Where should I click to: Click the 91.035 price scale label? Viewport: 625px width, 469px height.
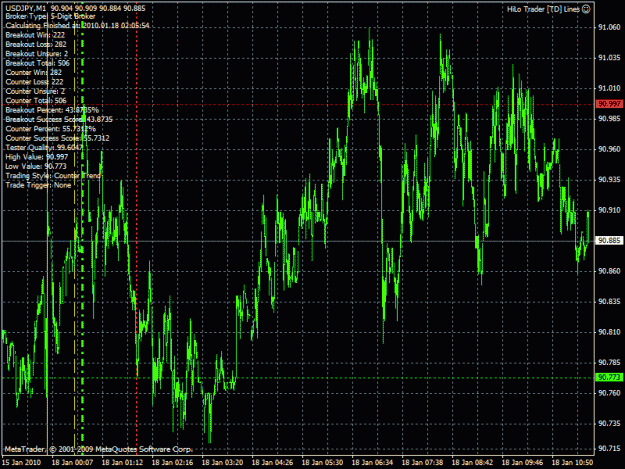coord(609,58)
